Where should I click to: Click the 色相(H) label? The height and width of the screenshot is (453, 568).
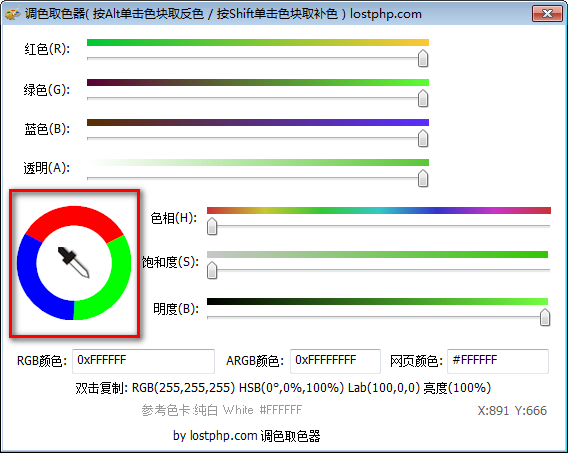tap(174, 218)
